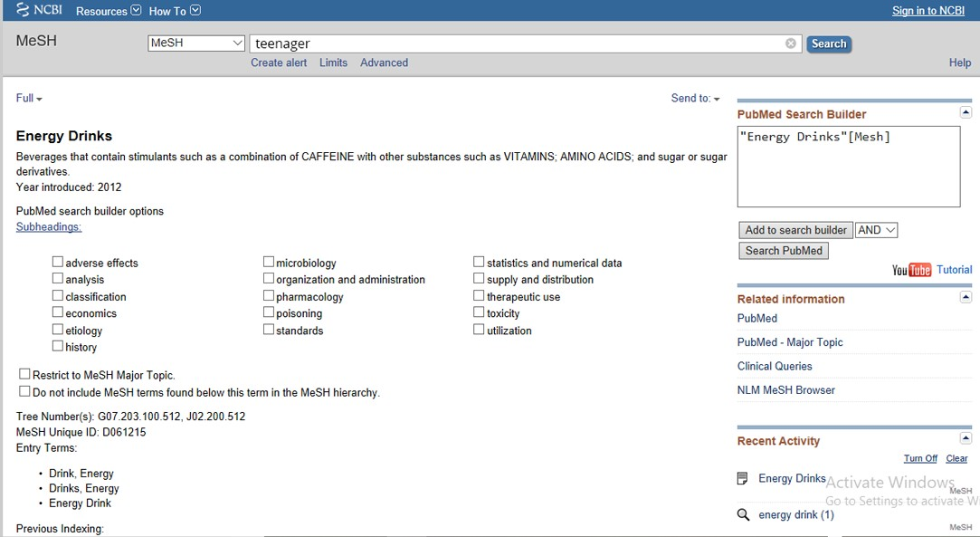Viewport: 980px width, 537px height.
Task: Click the NCBI logo icon
Action: point(23,10)
